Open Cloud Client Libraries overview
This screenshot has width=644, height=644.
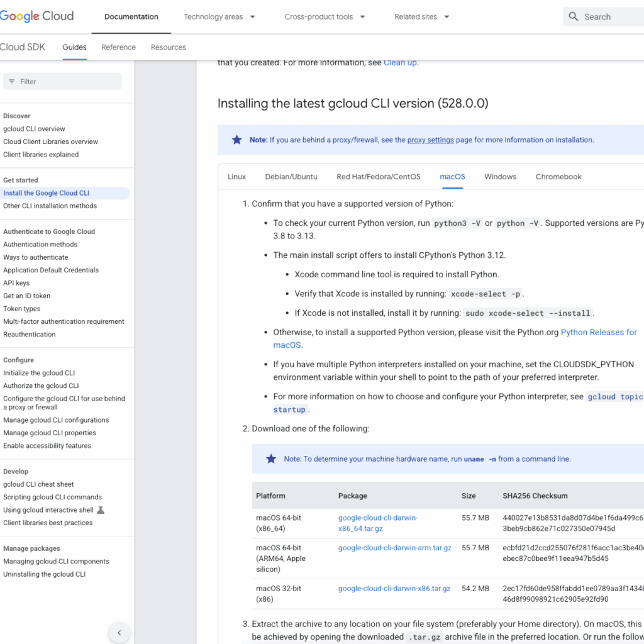50,142
